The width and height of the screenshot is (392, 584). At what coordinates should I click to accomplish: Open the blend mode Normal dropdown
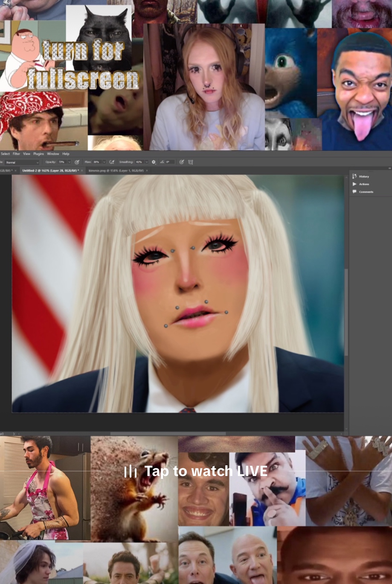[21, 162]
